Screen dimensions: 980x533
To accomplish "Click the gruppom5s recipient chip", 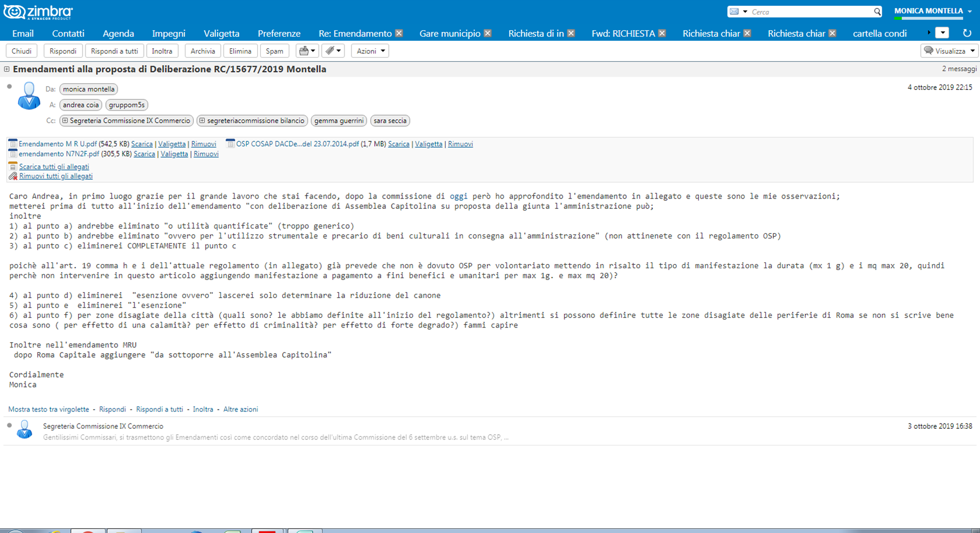I will 126,105.
